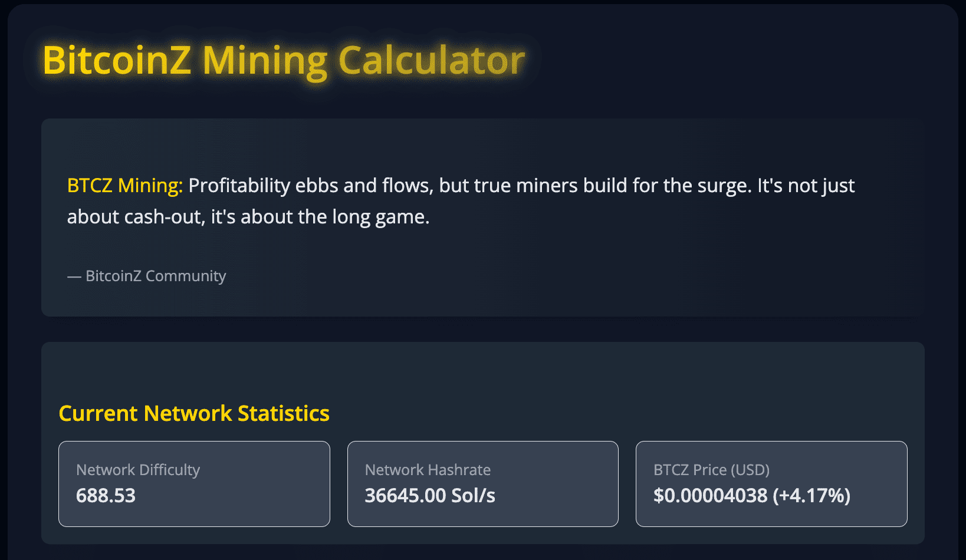Select the Network Hashrate label
This screenshot has width=966, height=560.
pos(428,470)
